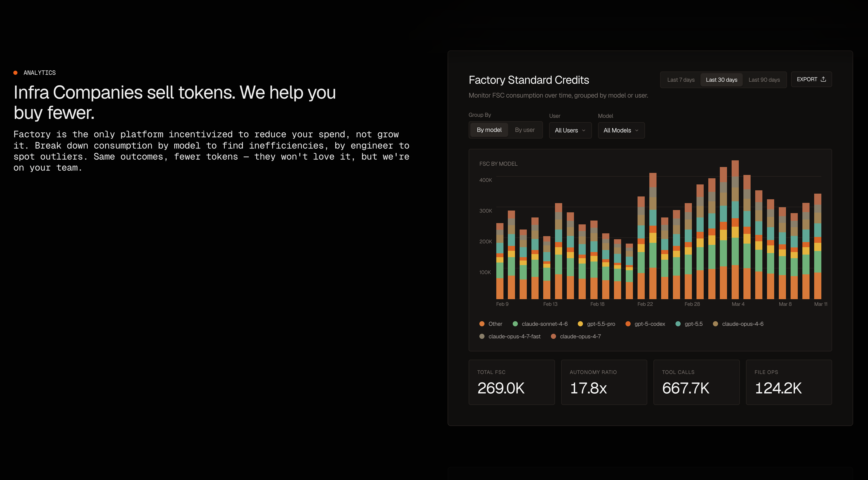This screenshot has width=868, height=480.
Task: Click the claude-sonnet-4-6 legend text
Action: click(x=544, y=324)
